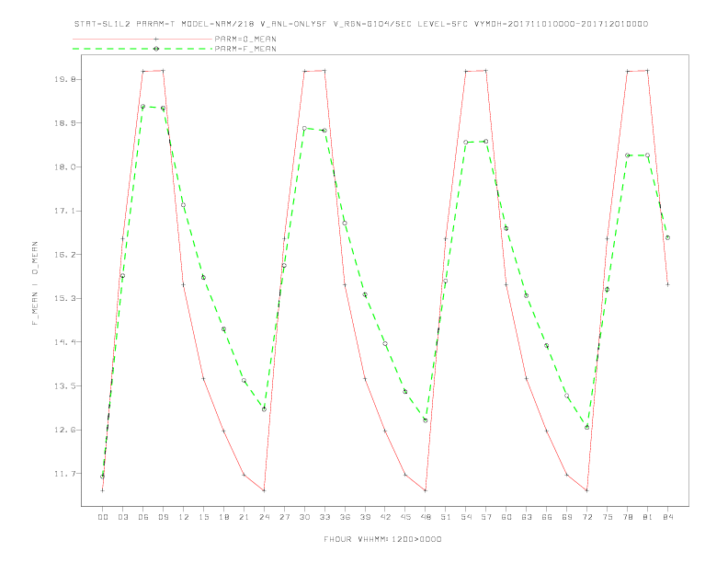Click the green dashed F_MEAN legend line sample
The image size is (728, 563).
tap(142, 49)
